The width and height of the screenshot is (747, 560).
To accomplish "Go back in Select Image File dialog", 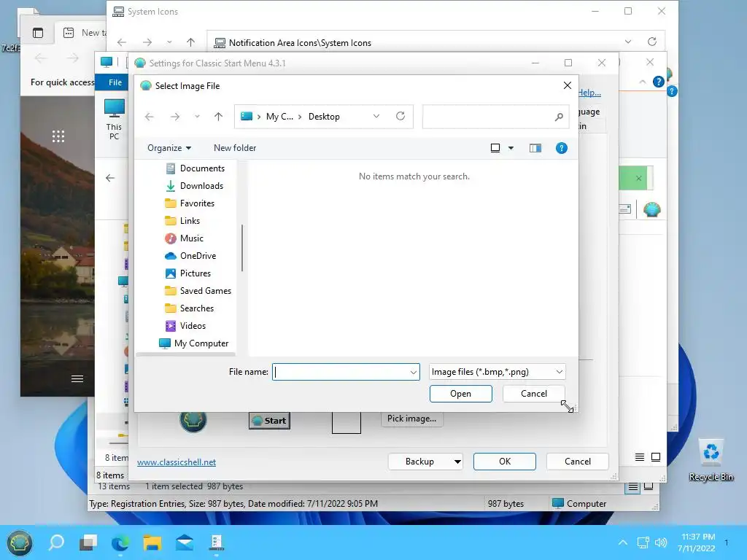I will tap(149, 117).
